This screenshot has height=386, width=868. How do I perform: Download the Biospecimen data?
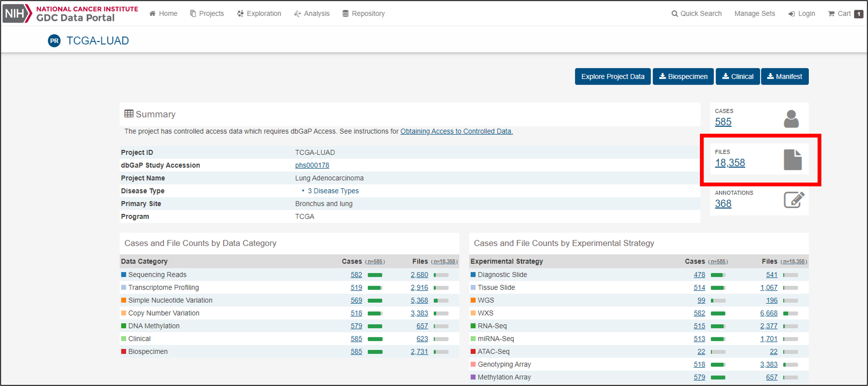(683, 76)
